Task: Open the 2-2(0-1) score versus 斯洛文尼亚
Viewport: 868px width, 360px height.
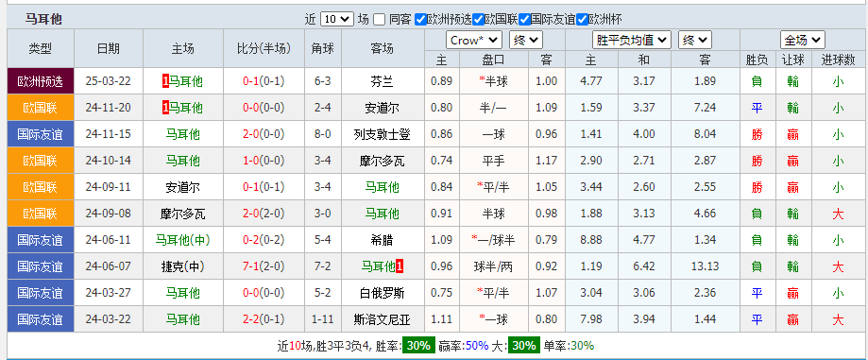Action: pyautogui.click(x=264, y=319)
